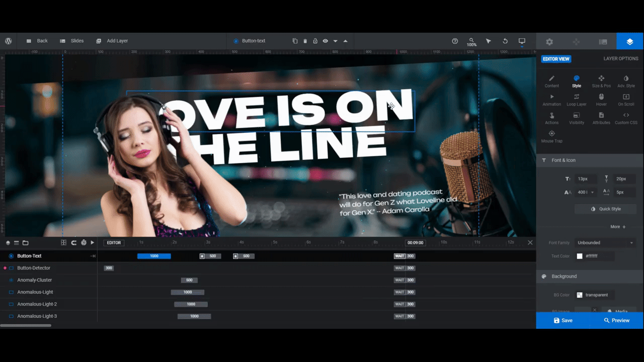Open Size & Pos settings
Viewport: 644px width, 362px height.
point(601,81)
